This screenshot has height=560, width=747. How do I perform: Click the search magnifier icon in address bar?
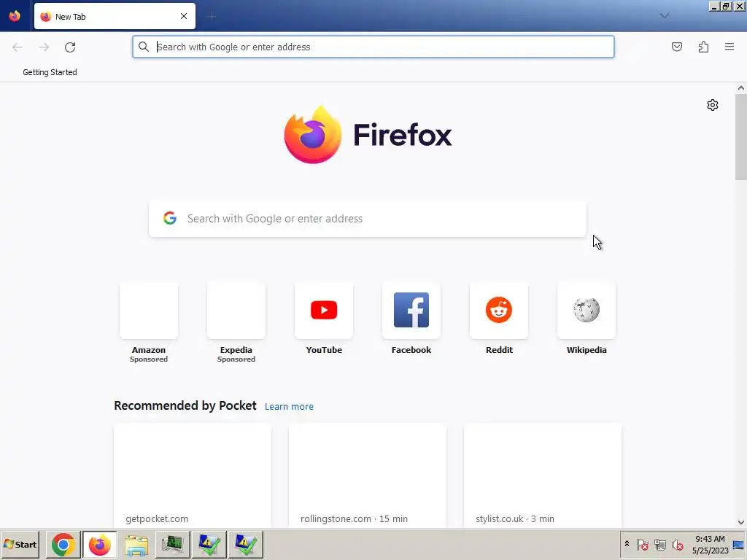144,47
